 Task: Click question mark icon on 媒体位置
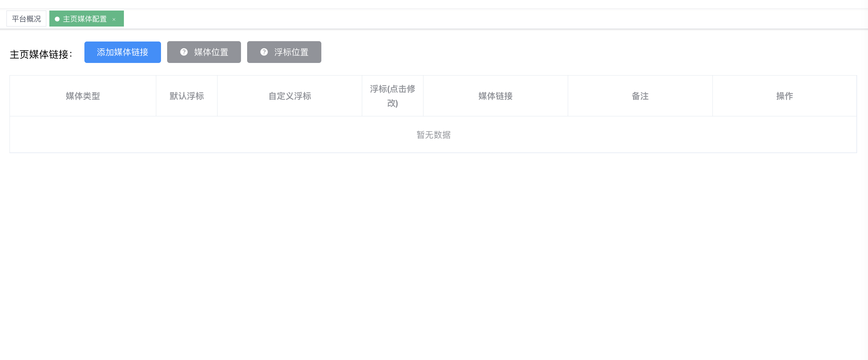[x=184, y=52]
